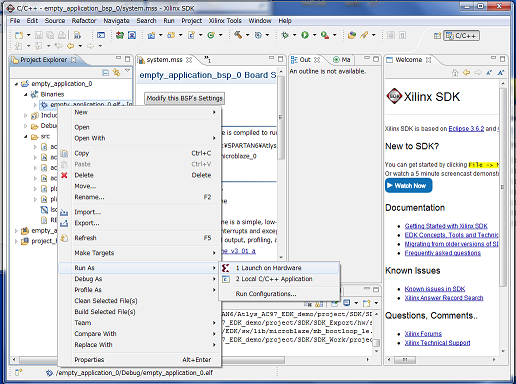Select 'Properties' in context menu
The height and width of the screenshot is (384, 516).
(139, 360)
